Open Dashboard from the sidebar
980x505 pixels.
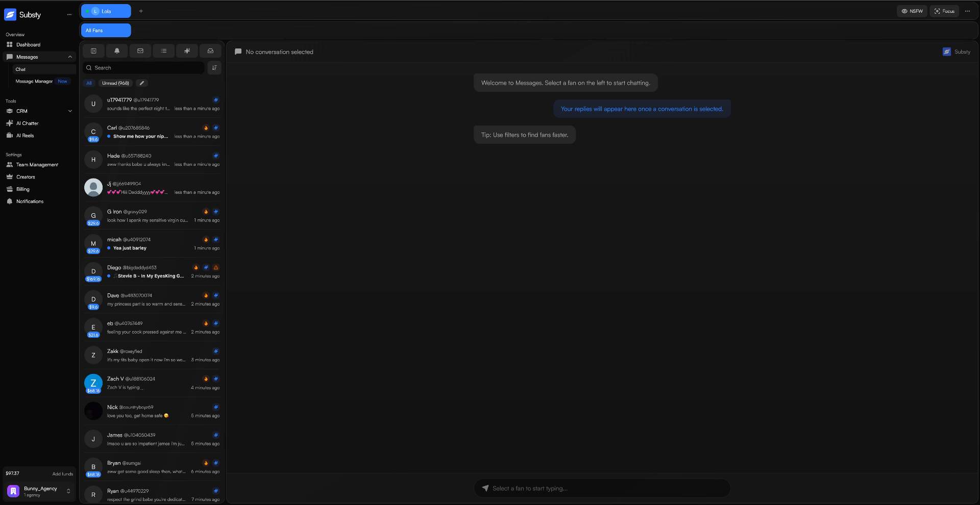click(28, 45)
